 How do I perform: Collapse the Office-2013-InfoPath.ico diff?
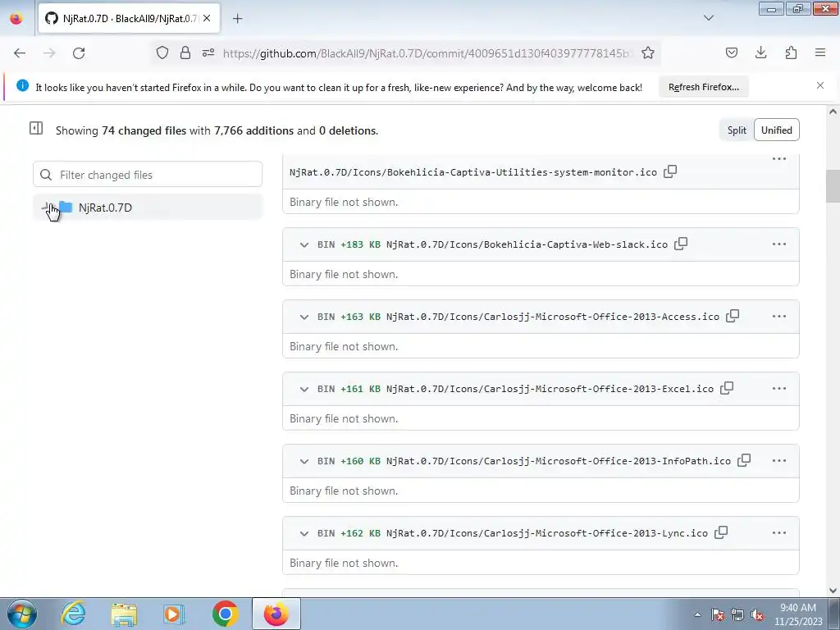click(304, 461)
